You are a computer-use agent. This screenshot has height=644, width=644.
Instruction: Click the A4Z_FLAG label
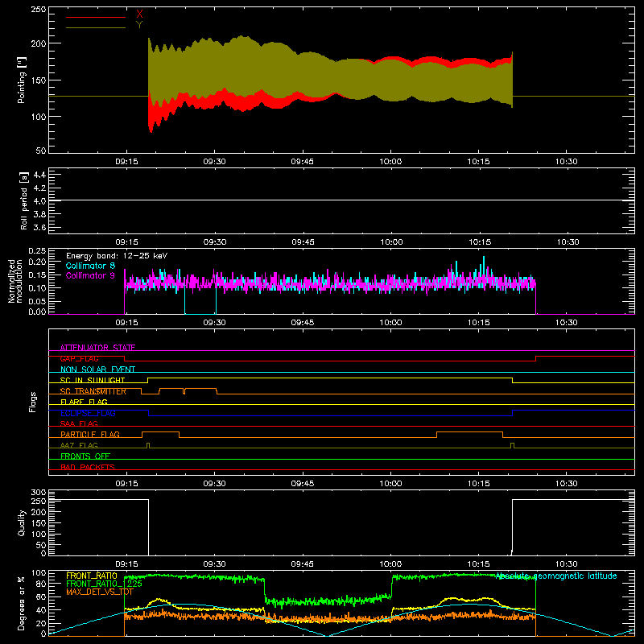point(79,445)
